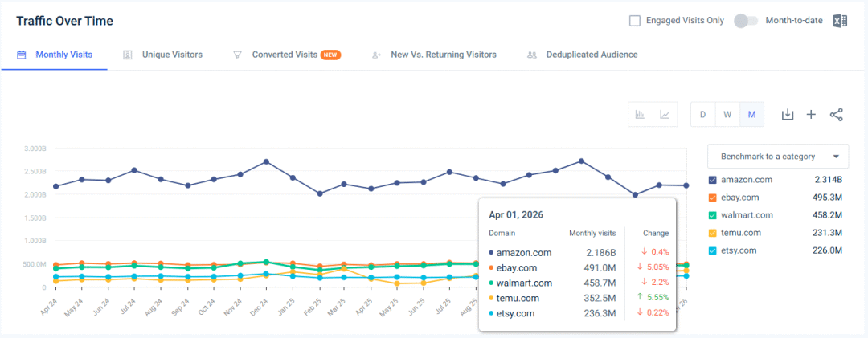
Task: Set granularity to daily (D)
Action: click(x=703, y=115)
